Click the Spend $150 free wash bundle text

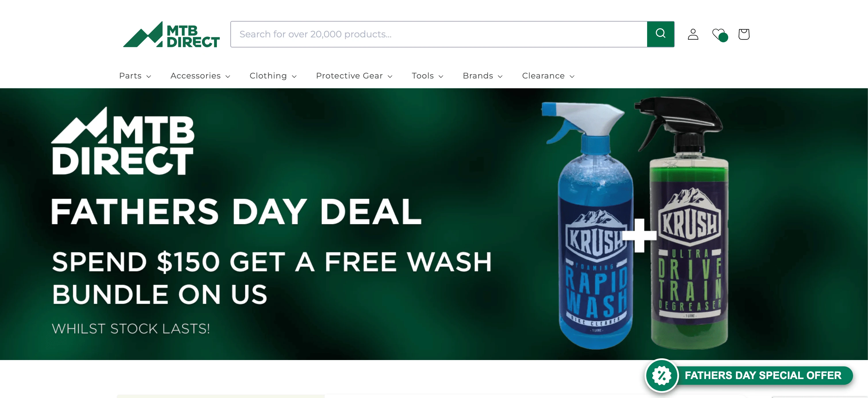pyautogui.click(x=272, y=278)
